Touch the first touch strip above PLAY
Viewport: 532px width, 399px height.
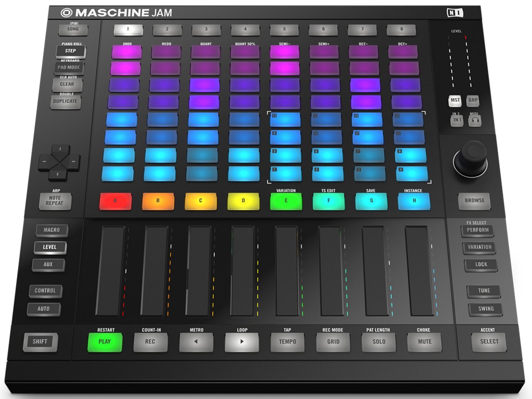tap(111, 271)
